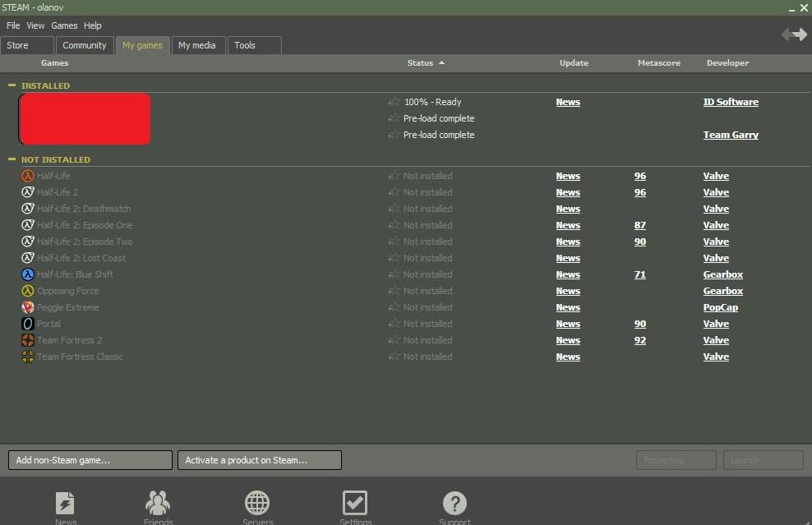Click the Opposing Force yellow lambda icon

27,291
